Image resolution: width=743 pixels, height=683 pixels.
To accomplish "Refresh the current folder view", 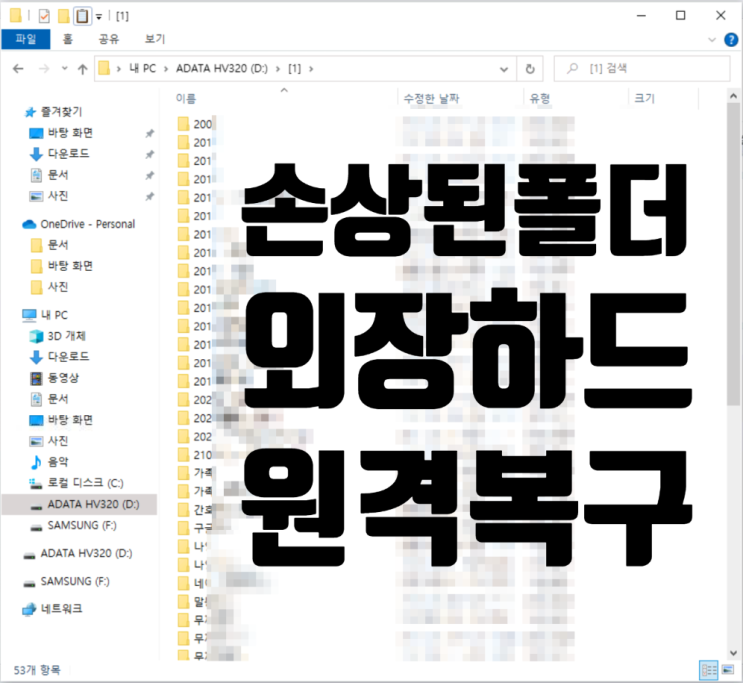I will point(530,69).
